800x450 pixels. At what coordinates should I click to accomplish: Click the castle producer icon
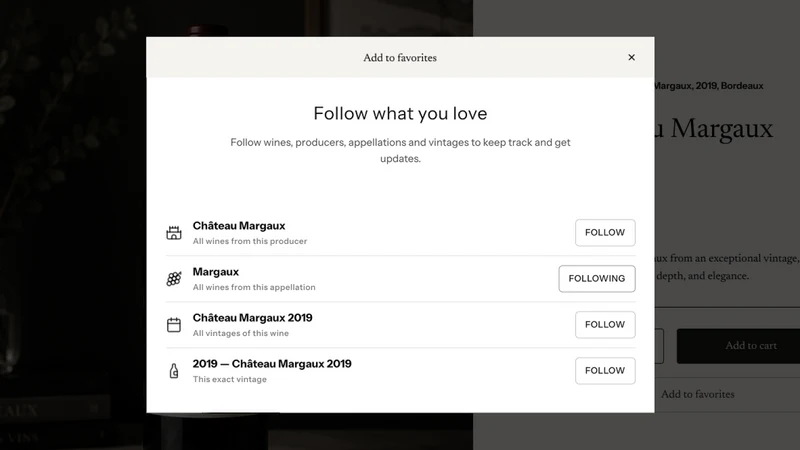[174, 233]
